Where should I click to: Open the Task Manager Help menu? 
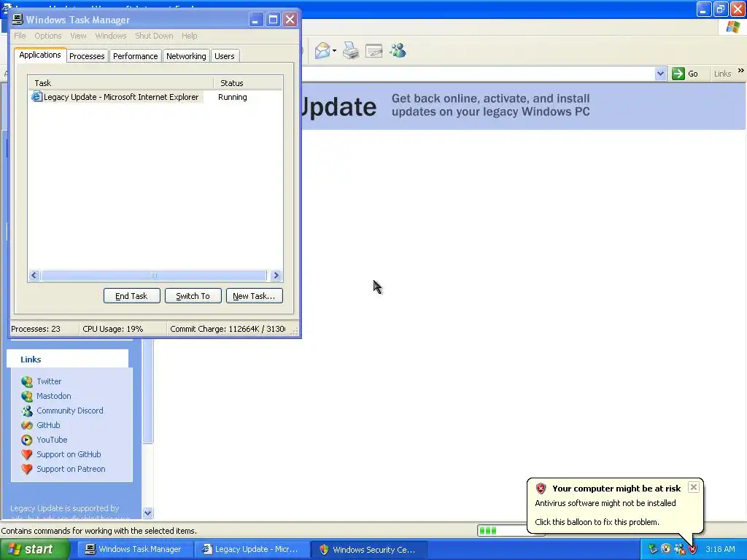pos(189,36)
